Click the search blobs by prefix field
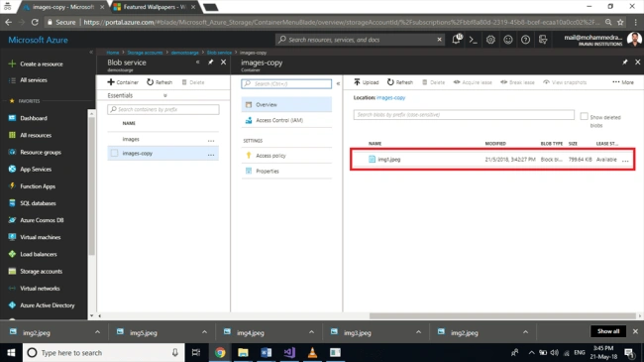 pyautogui.click(x=464, y=115)
